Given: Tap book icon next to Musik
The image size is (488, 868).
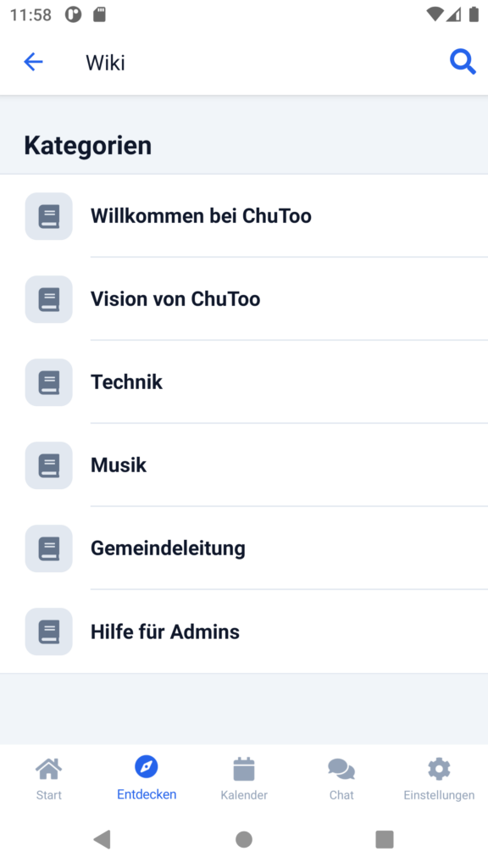Looking at the screenshot, I should [x=48, y=465].
